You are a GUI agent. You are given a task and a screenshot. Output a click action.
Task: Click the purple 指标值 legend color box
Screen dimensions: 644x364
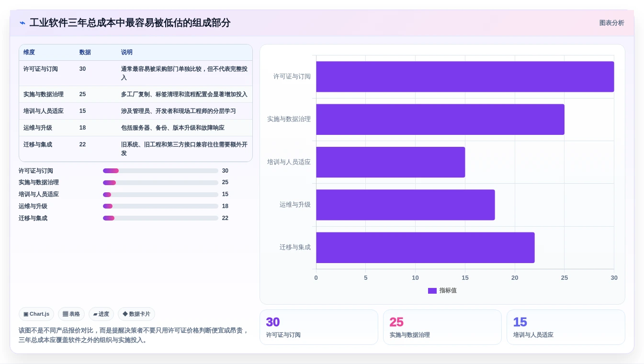432,291
